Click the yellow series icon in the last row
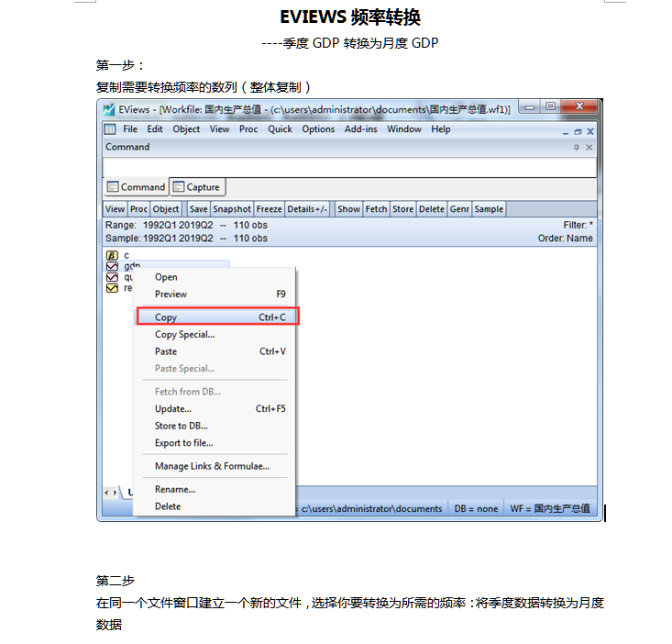The width and height of the screenshot is (672, 644). tap(112, 288)
